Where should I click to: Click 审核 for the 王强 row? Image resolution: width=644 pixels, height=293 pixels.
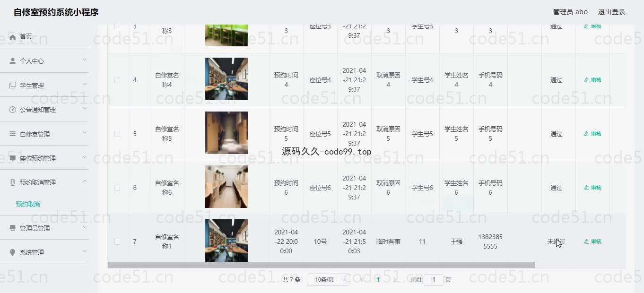(593, 241)
